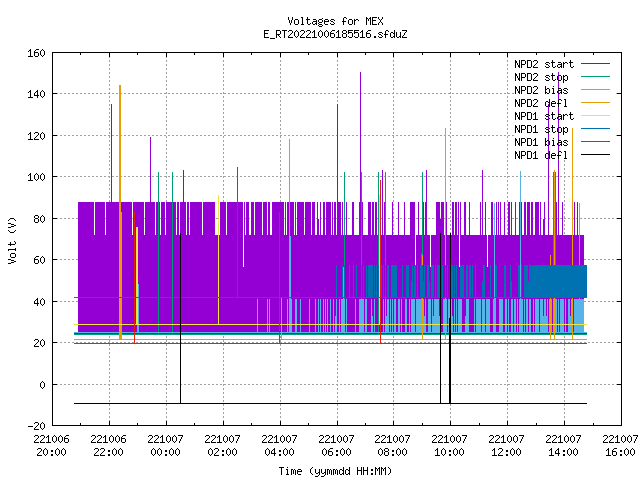Click the 160 y-axis tick value
Screen dimensions: 640x480
point(36,53)
